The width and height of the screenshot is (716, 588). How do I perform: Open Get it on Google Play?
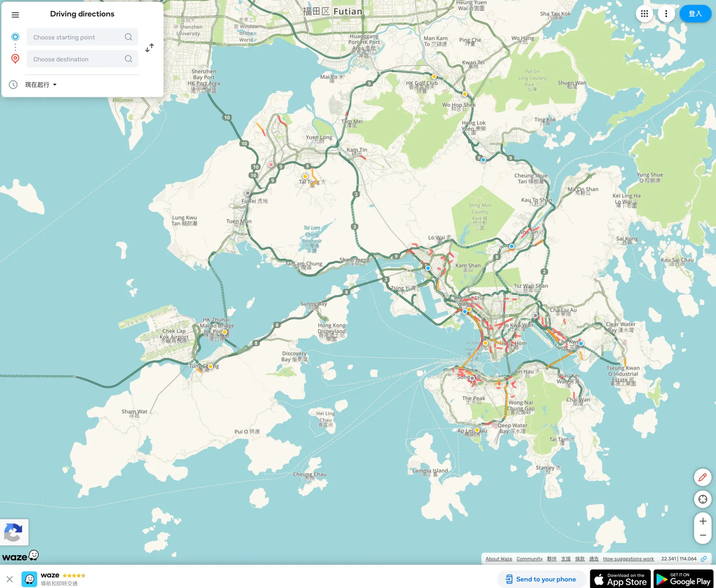683,579
